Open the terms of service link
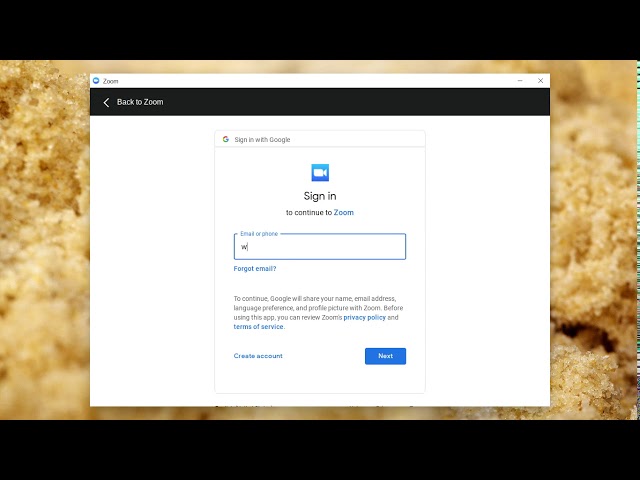The height and width of the screenshot is (480, 640). click(x=258, y=327)
